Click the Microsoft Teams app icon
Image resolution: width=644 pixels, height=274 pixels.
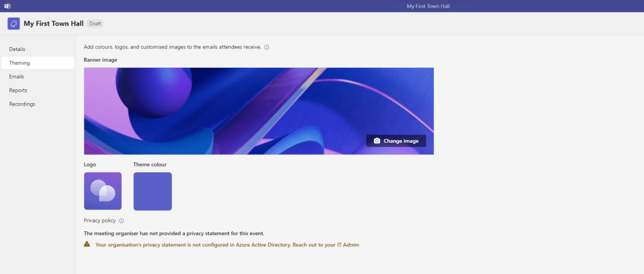[8, 6]
